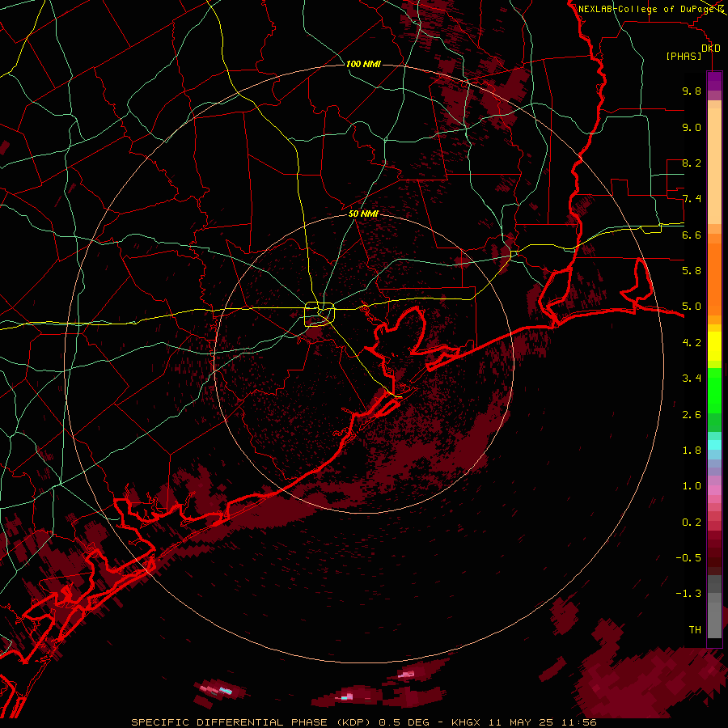Click the 5.8 legend value

tap(692, 271)
